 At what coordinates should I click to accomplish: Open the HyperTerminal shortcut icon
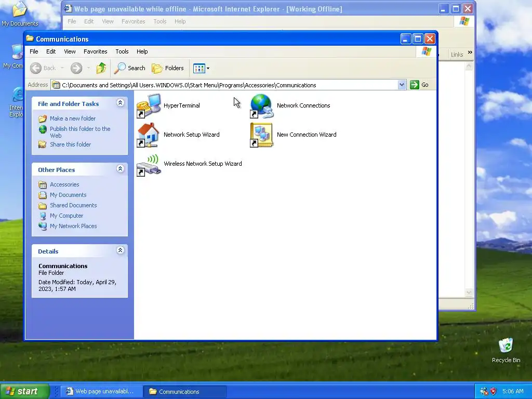pos(149,106)
